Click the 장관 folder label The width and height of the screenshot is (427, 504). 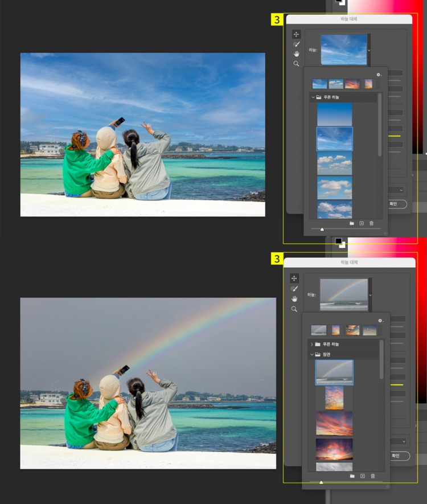click(x=326, y=354)
